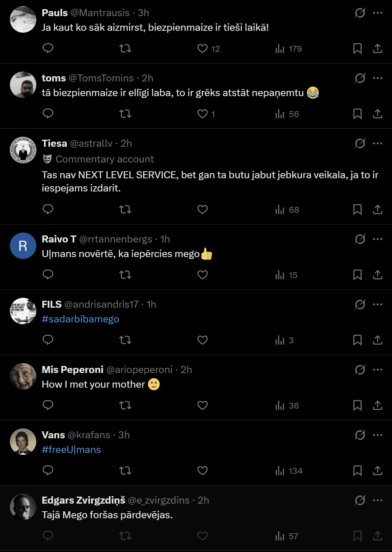The width and height of the screenshot is (392, 552).
Task: Open Mis Peperoni's profile picture
Action: (x=23, y=376)
